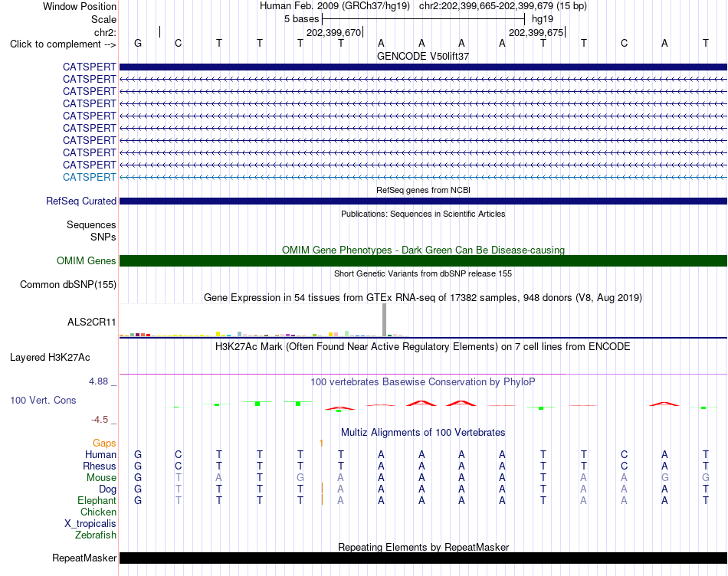Viewport: 728px width, 576px height.
Task: Click the '5 bases' scale bar label
Action: pyautogui.click(x=301, y=19)
